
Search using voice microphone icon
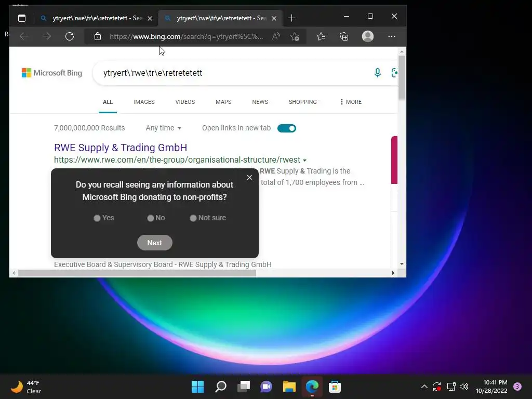click(377, 73)
